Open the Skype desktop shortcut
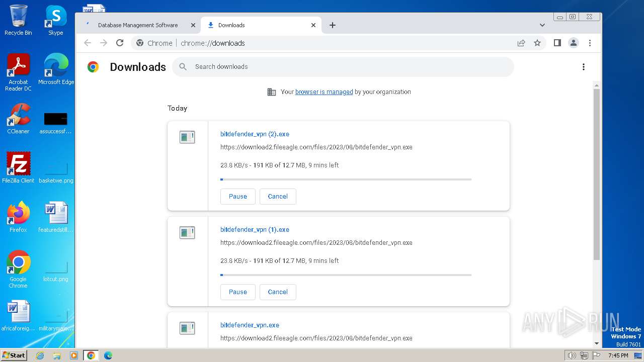The image size is (644, 362). point(56,21)
